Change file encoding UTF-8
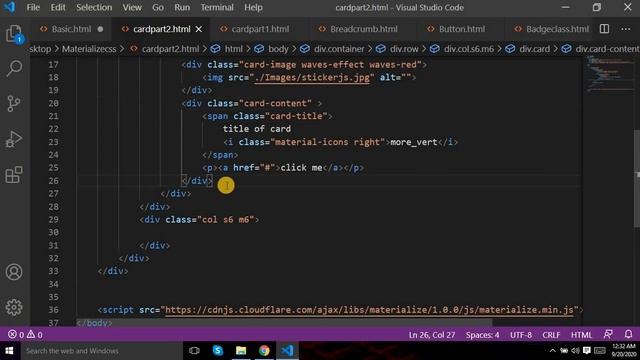This screenshot has height=360, width=640. 521,335
